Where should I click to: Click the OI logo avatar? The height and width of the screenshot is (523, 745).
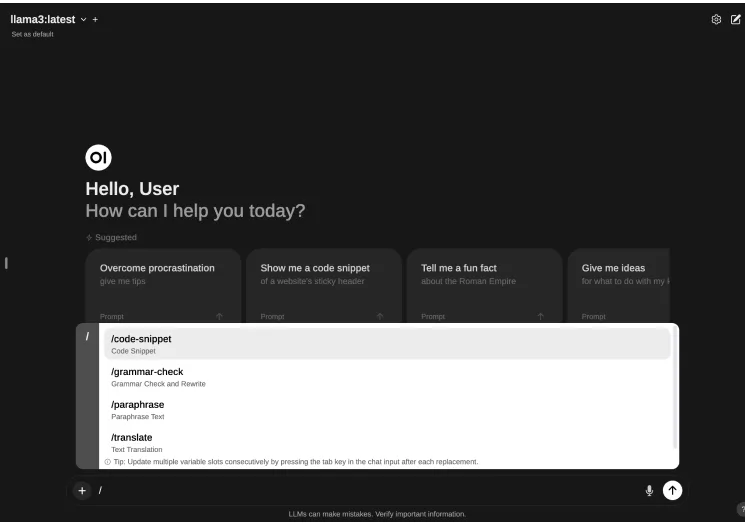pos(98,158)
